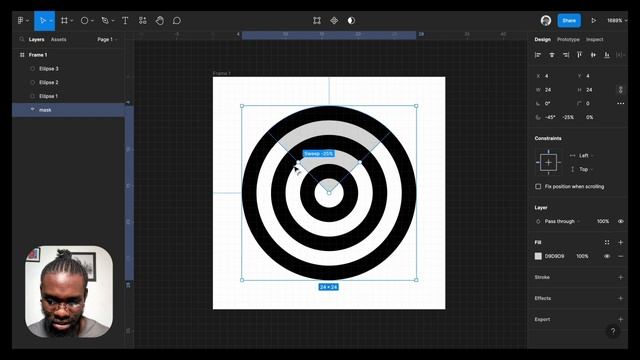Add an effect with plus
This screenshot has width=640, height=360.
coord(620,298)
